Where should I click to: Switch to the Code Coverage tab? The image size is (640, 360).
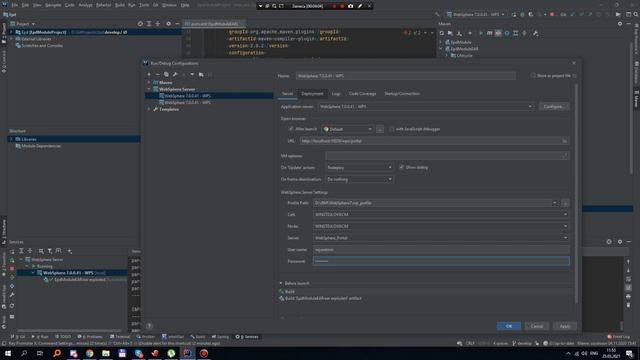point(362,94)
